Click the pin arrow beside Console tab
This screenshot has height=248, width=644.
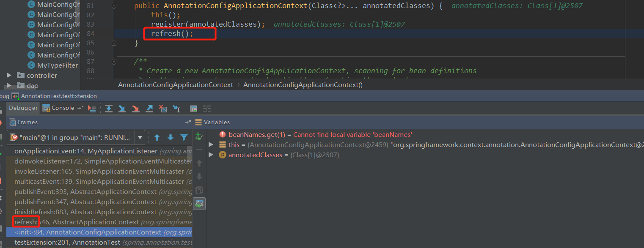pyautogui.click(x=80, y=108)
